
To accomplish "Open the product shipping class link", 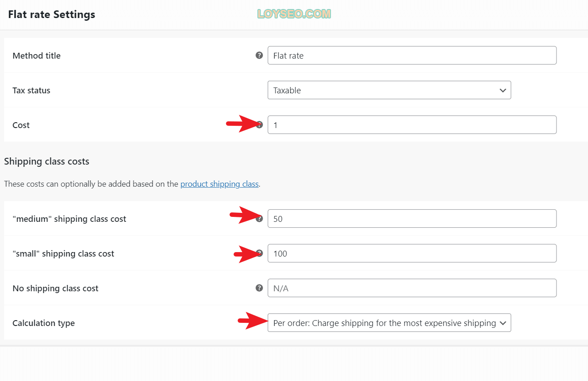I will click(220, 184).
